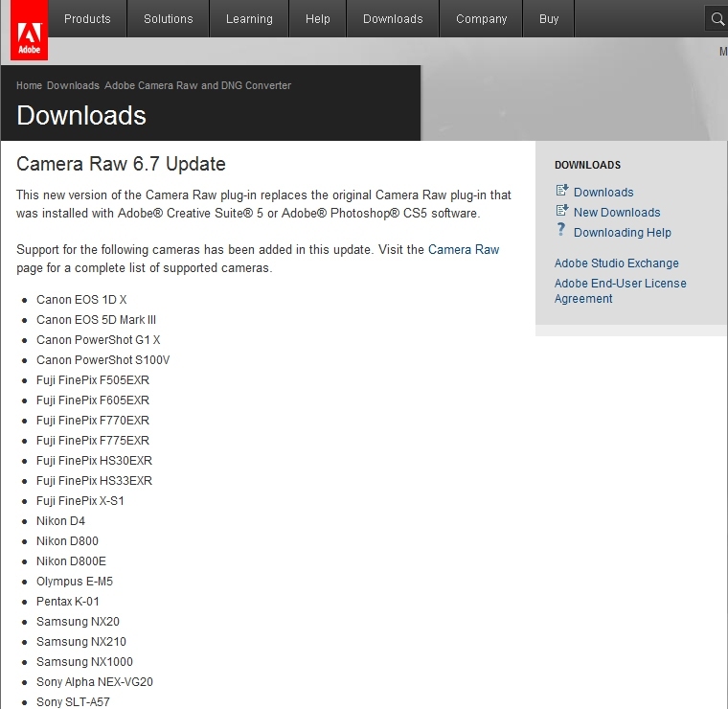Open the search magnifier icon

pyautogui.click(x=717, y=19)
